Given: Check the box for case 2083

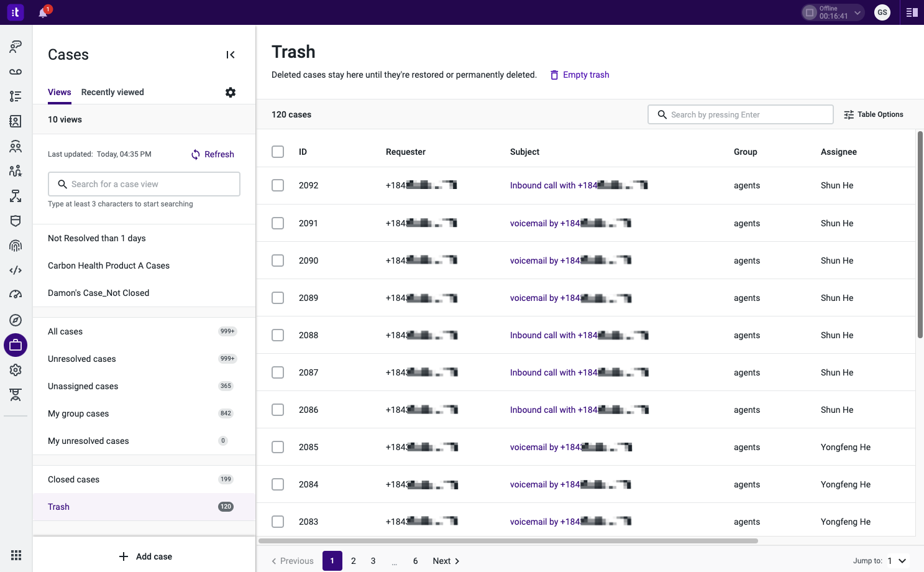Looking at the screenshot, I should 278,522.
